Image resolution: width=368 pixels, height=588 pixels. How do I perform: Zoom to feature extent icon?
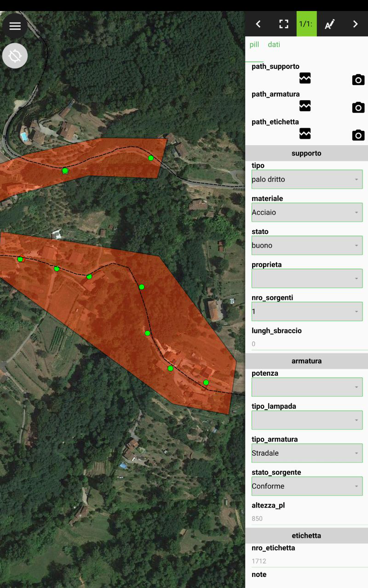(x=284, y=24)
